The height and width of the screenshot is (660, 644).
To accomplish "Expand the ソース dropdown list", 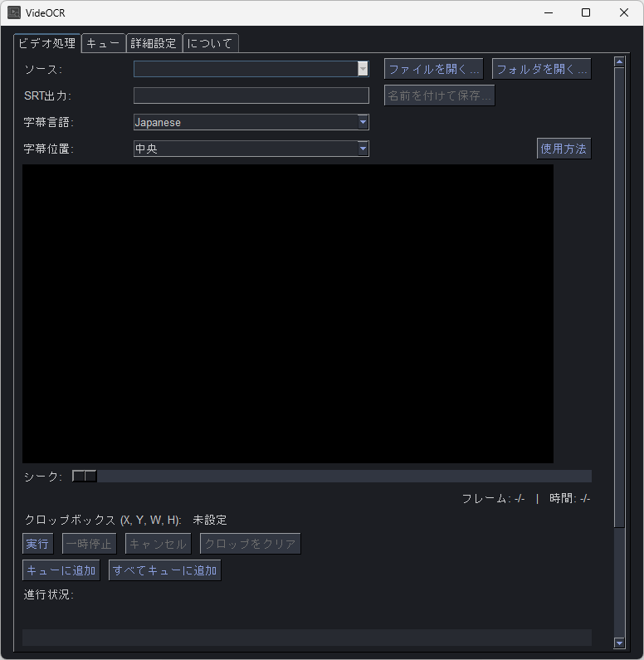I will coord(363,69).
